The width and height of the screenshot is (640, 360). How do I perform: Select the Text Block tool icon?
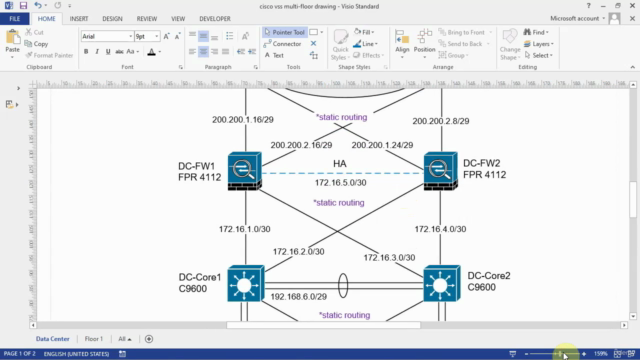click(313, 55)
